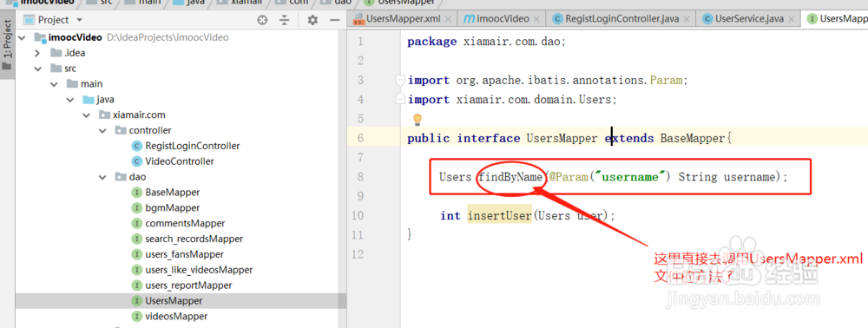Select users_reportMapper in tree

click(x=181, y=285)
